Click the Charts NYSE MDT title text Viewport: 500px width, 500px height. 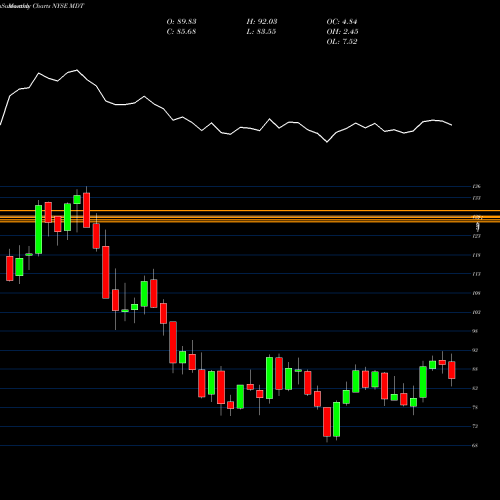pyautogui.click(x=58, y=6)
